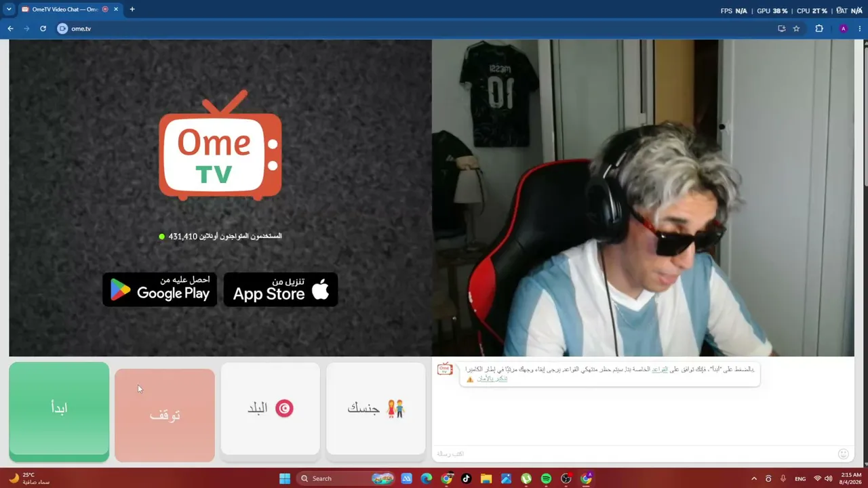This screenshot has height=488, width=868.
Task: Open File Explorer from the taskbar
Action: coord(486,479)
